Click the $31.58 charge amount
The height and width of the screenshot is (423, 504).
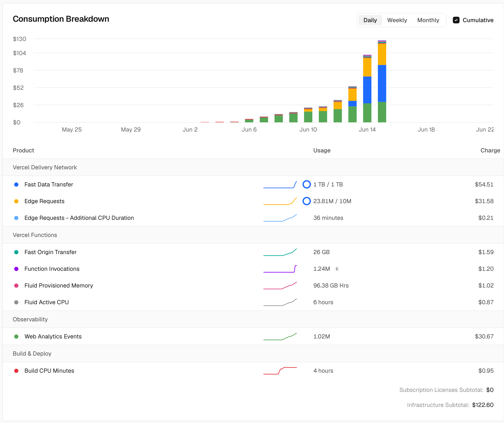tap(484, 201)
